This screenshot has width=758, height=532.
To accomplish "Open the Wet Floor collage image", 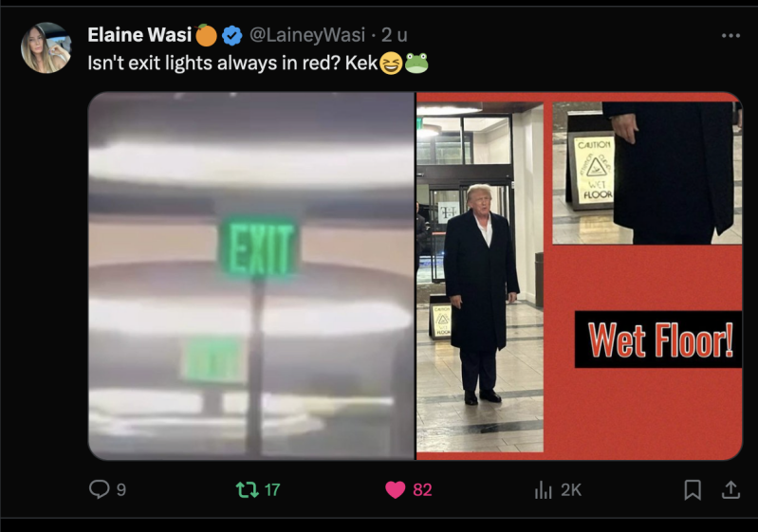I will [579, 275].
